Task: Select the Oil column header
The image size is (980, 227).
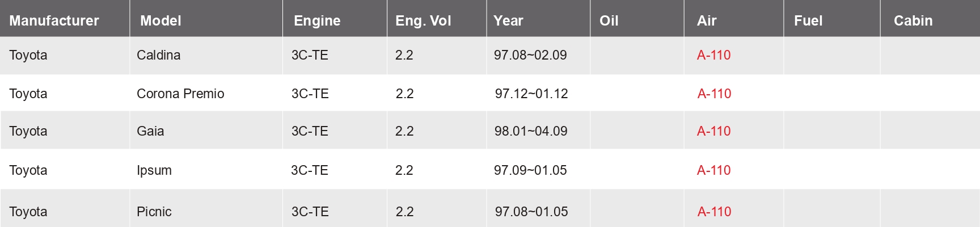Action: pos(609,21)
